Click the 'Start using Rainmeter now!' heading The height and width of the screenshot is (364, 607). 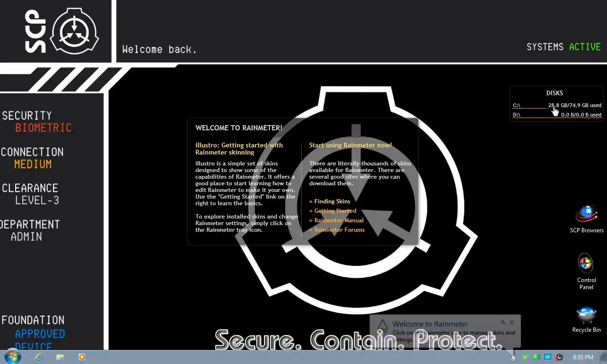pyautogui.click(x=350, y=146)
